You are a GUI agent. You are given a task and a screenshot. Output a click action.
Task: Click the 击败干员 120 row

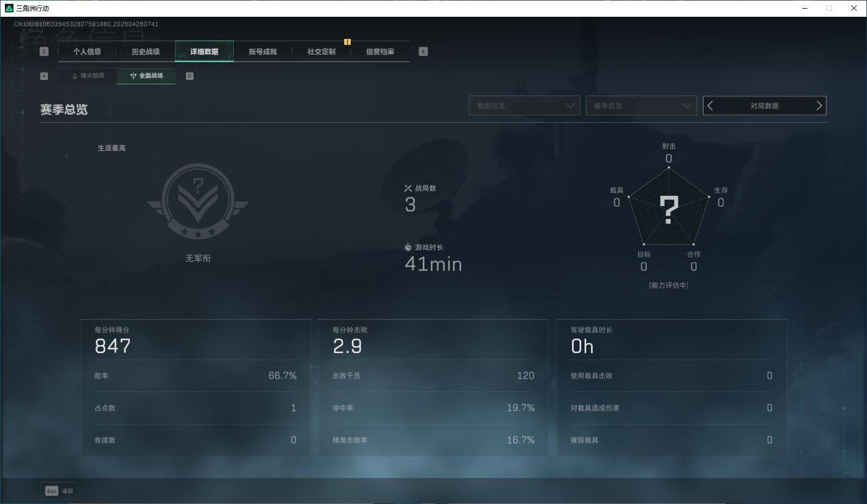(x=433, y=376)
